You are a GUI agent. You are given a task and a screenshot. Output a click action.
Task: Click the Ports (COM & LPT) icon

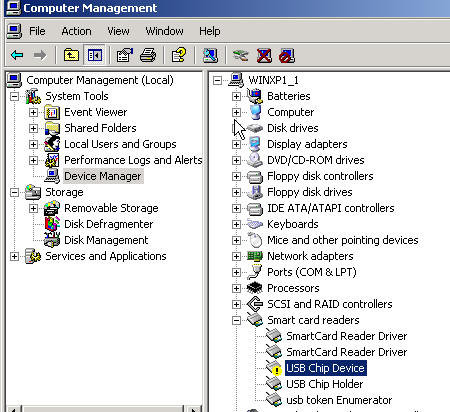[x=255, y=272]
